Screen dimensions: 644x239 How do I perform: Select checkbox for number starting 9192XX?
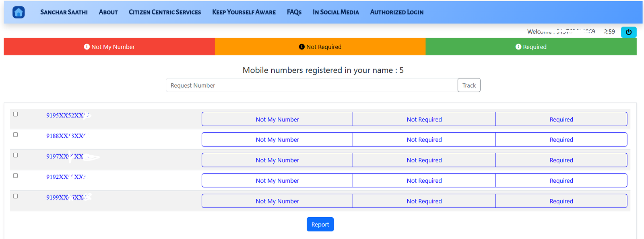point(16,176)
